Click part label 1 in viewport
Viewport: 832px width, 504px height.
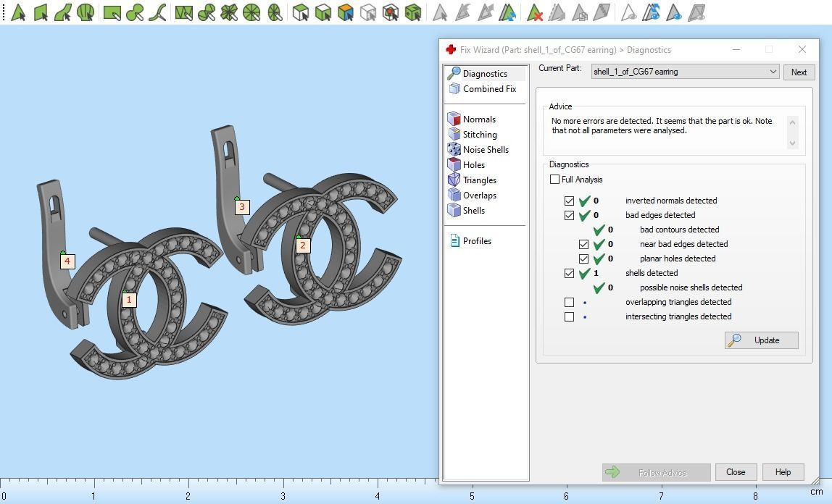[x=129, y=300]
